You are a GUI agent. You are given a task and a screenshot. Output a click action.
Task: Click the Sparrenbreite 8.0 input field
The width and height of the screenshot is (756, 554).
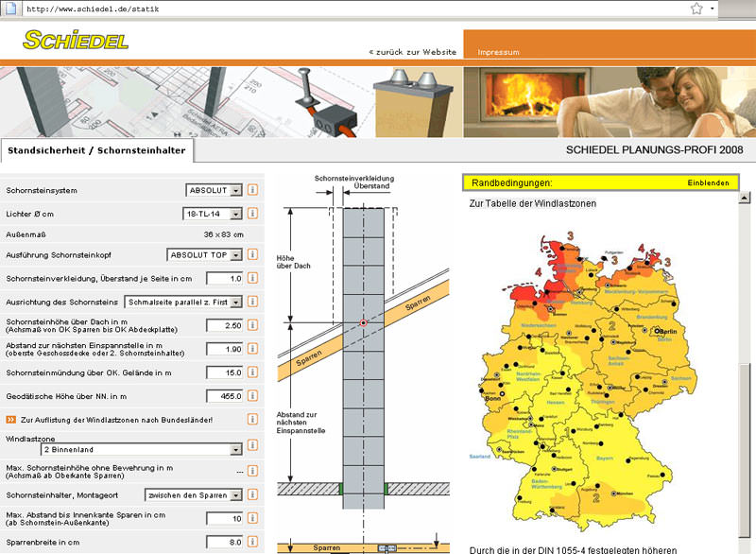click(x=225, y=543)
